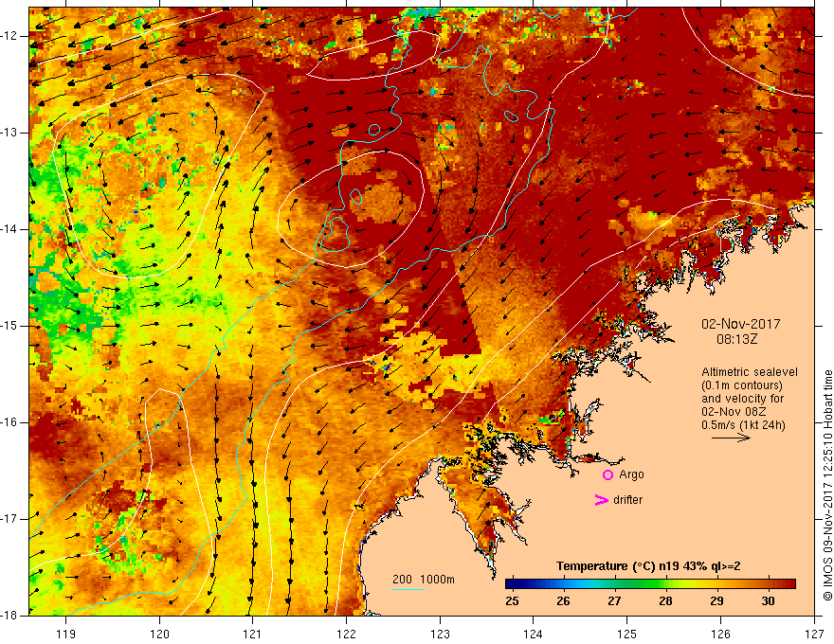The height and width of the screenshot is (644, 834).
Task: Click the '(0.1m contours)' caption line
Action: (742, 385)
